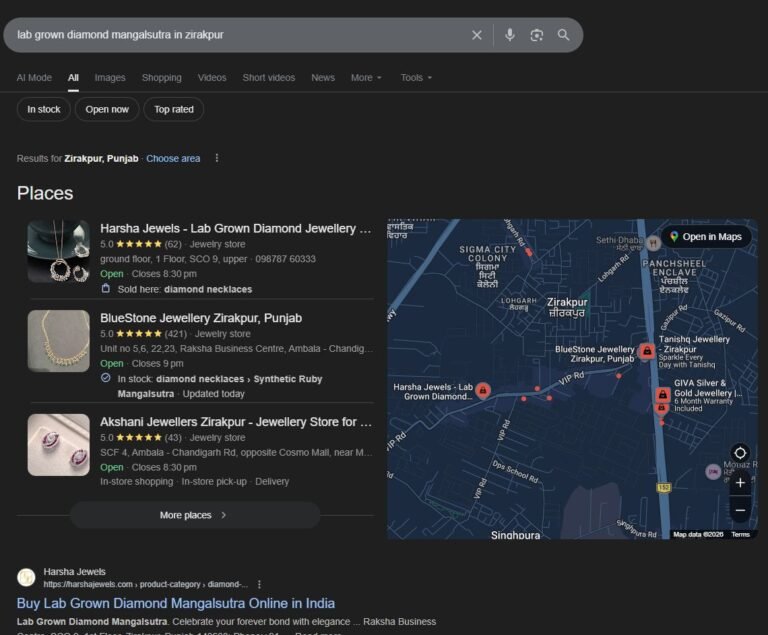Click harshajewels.com breadcrumb URL
Image resolution: width=768 pixels, height=635 pixels.
pos(145,584)
